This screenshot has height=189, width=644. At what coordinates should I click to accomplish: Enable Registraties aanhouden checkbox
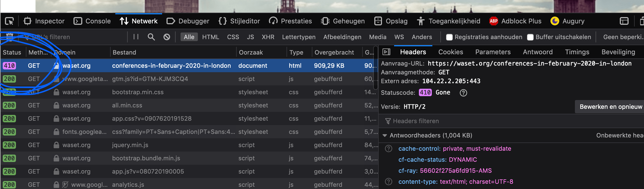coord(449,37)
